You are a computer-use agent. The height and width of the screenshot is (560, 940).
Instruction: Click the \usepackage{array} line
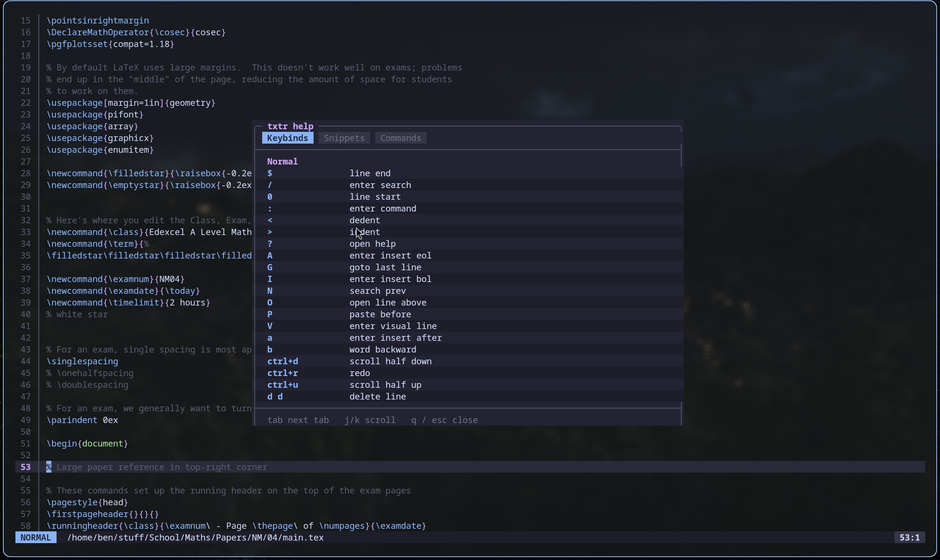tap(93, 126)
